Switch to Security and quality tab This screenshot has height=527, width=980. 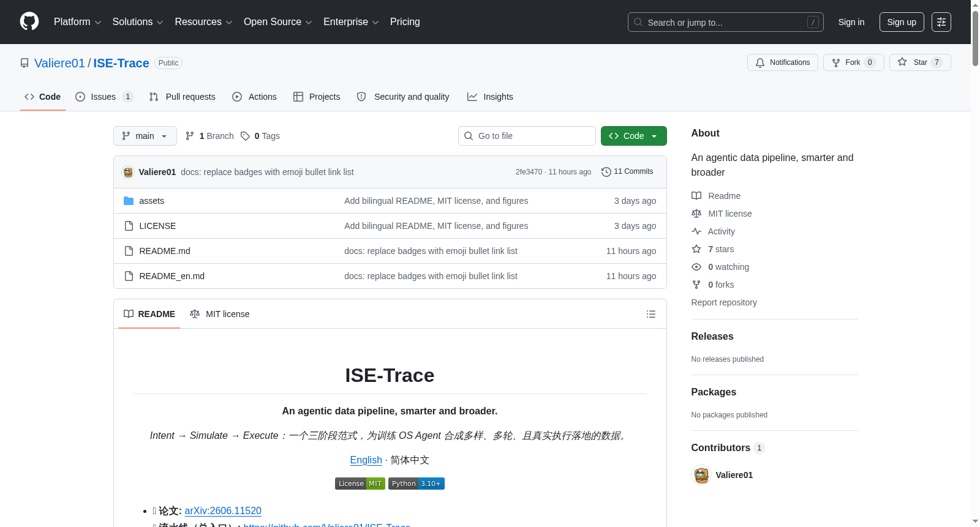(403, 97)
